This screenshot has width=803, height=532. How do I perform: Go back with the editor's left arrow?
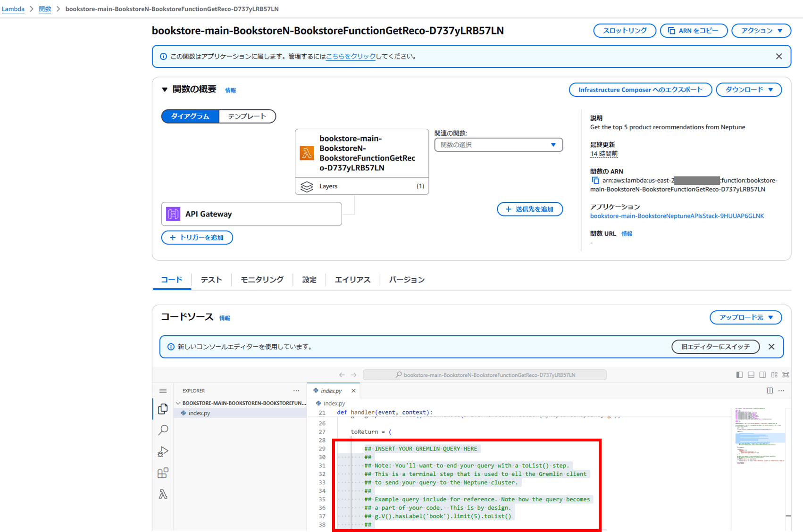342,375
